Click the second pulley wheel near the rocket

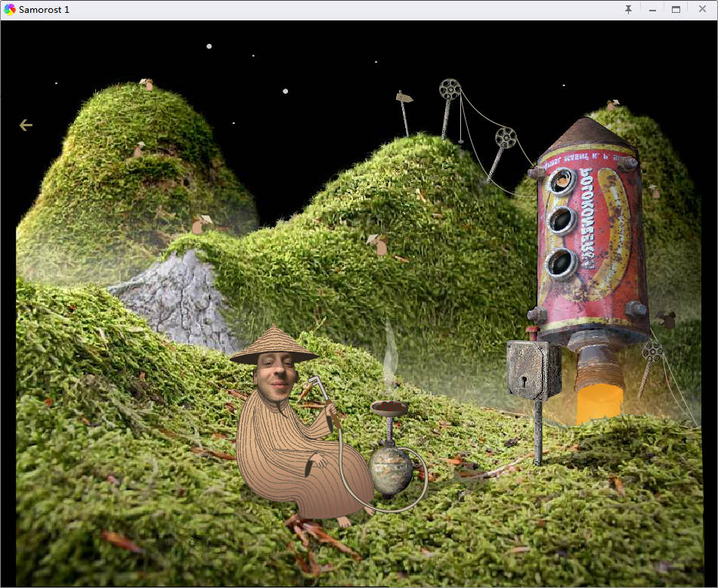[x=506, y=138]
